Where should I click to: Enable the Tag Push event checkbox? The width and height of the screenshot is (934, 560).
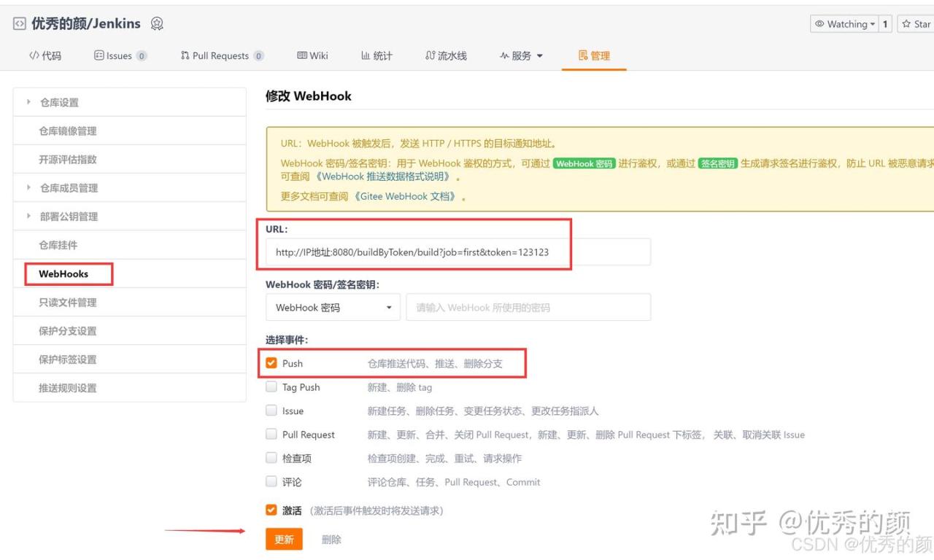point(271,387)
